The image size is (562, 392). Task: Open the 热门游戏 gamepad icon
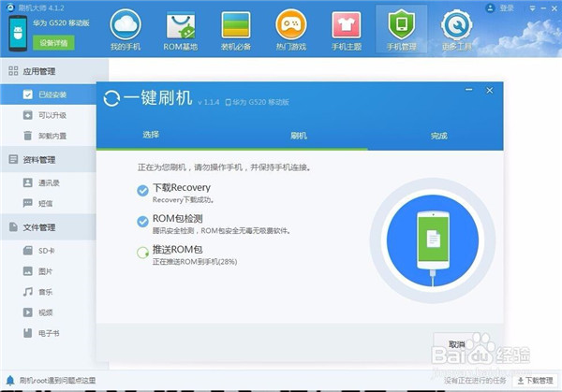[291, 25]
